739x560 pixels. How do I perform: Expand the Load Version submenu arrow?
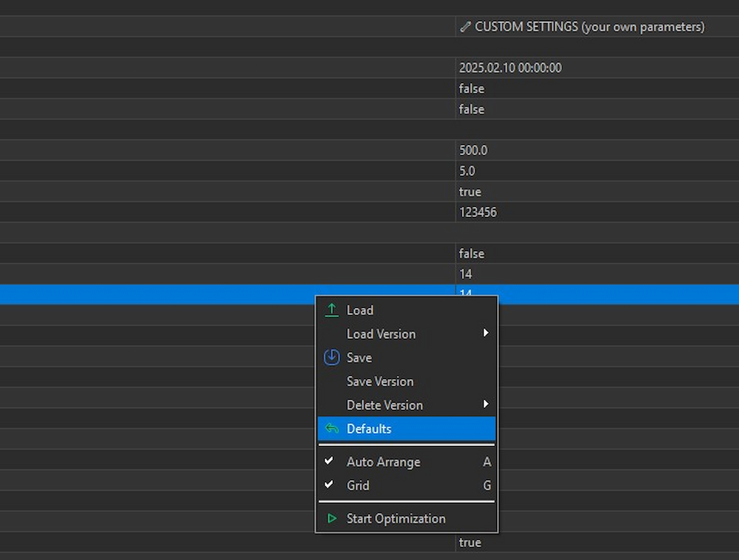(x=485, y=333)
